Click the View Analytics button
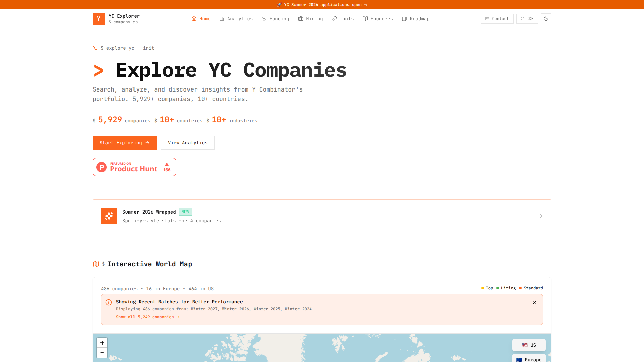This screenshot has height=362, width=644. 188,143
